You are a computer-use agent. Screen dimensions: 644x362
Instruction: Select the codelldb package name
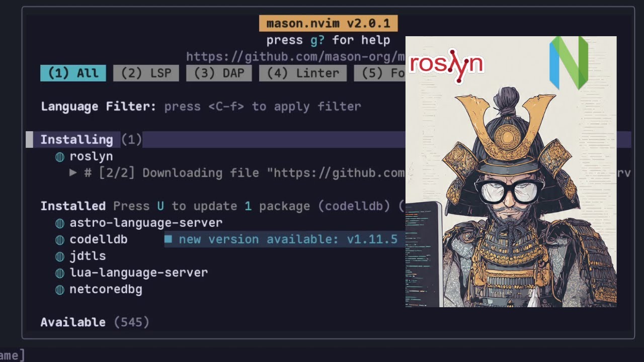(x=99, y=239)
